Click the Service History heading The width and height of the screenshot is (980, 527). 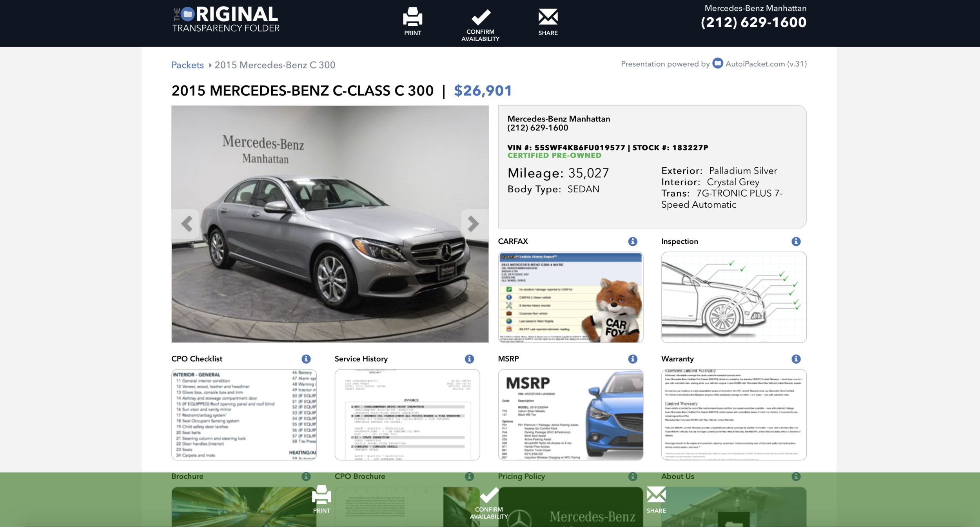361,359
